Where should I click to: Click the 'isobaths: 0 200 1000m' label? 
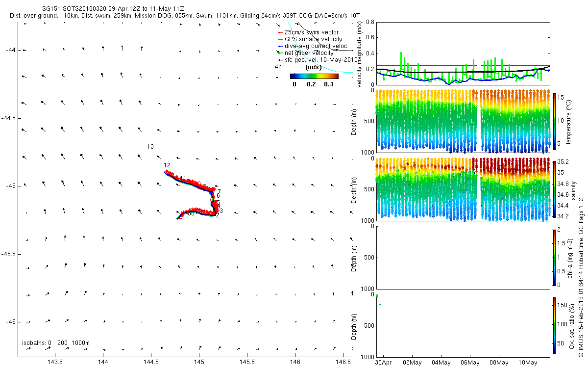tap(55, 343)
